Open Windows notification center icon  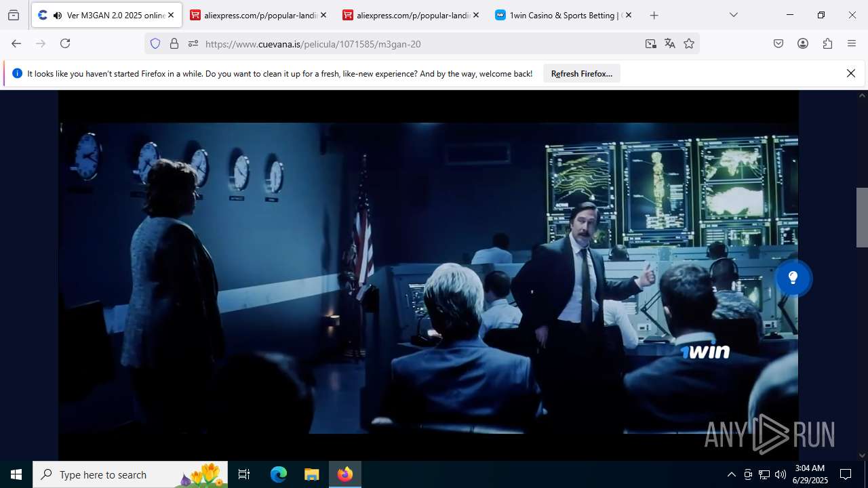[846, 474]
